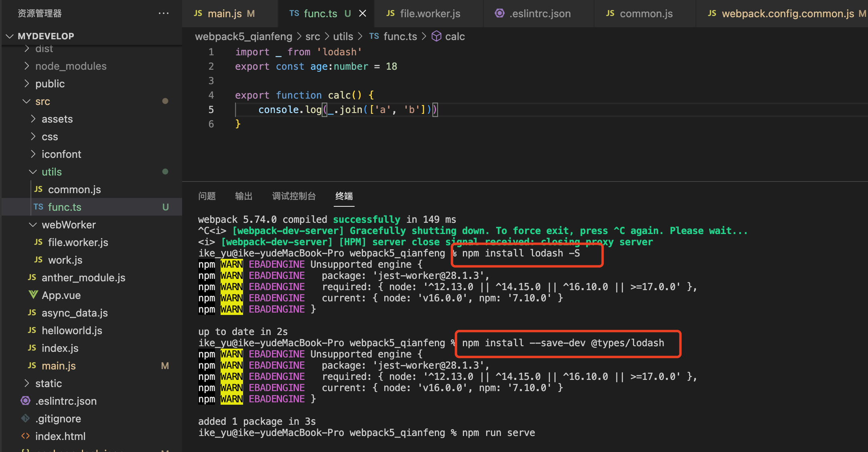Expand the node_modules folder
This screenshot has height=452, width=868.
point(27,66)
